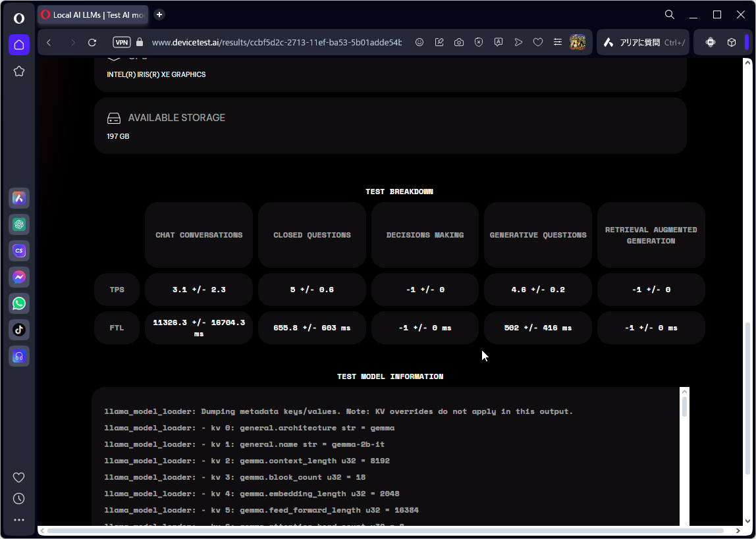Open the Aria AI sidebar icon
This screenshot has height=539, width=756.
click(18, 198)
